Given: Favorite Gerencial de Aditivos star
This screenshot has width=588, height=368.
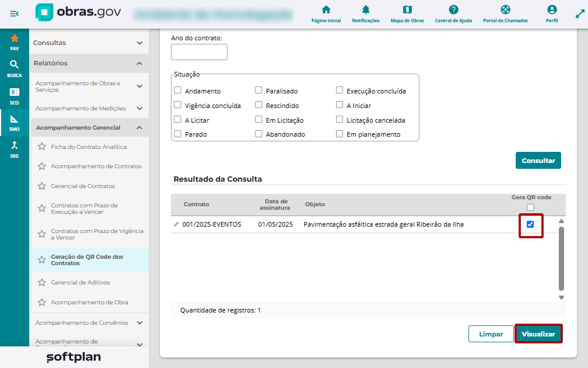Looking at the screenshot, I should coord(41,282).
